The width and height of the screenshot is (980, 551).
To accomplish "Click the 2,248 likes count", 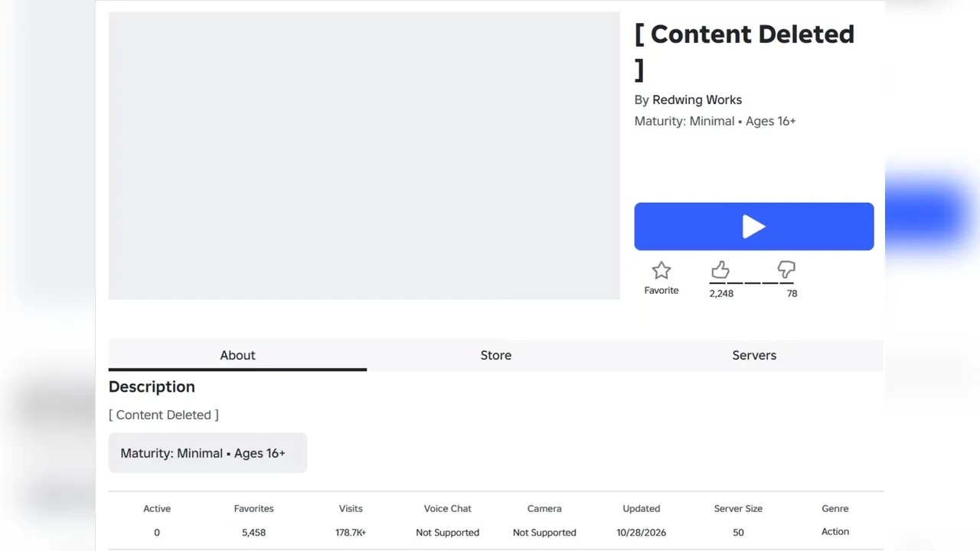I will click(x=721, y=293).
